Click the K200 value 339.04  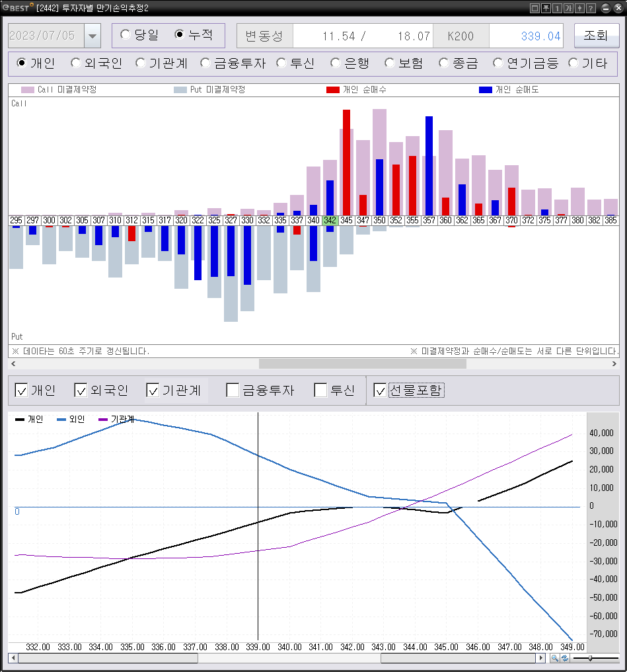[541, 36]
